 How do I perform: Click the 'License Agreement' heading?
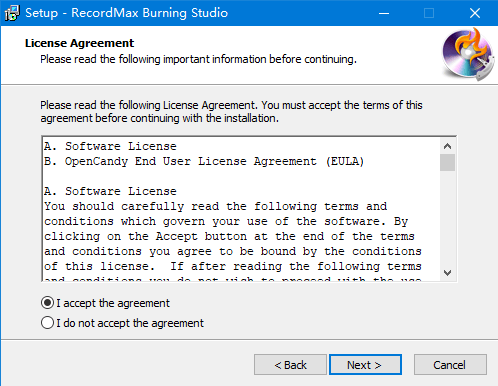point(79,43)
